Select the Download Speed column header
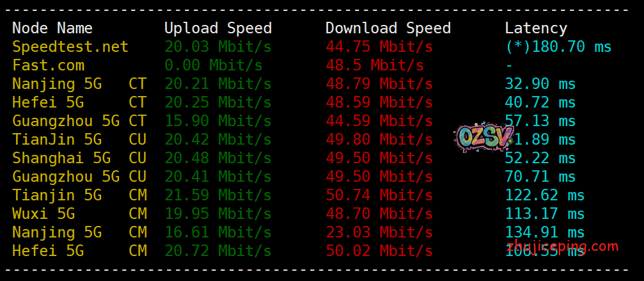Screen dimensions: 644x281 (x=388, y=28)
